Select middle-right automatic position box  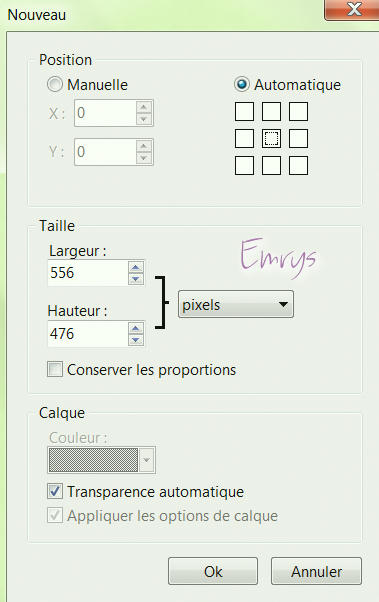tap(298, 138)
